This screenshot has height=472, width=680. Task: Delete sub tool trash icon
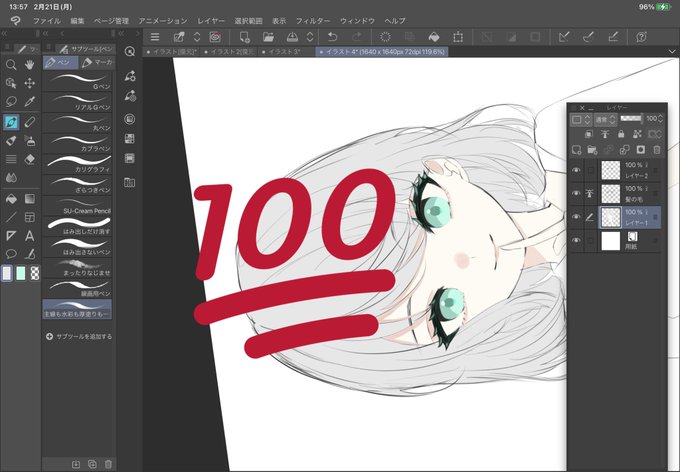[108, 464]
